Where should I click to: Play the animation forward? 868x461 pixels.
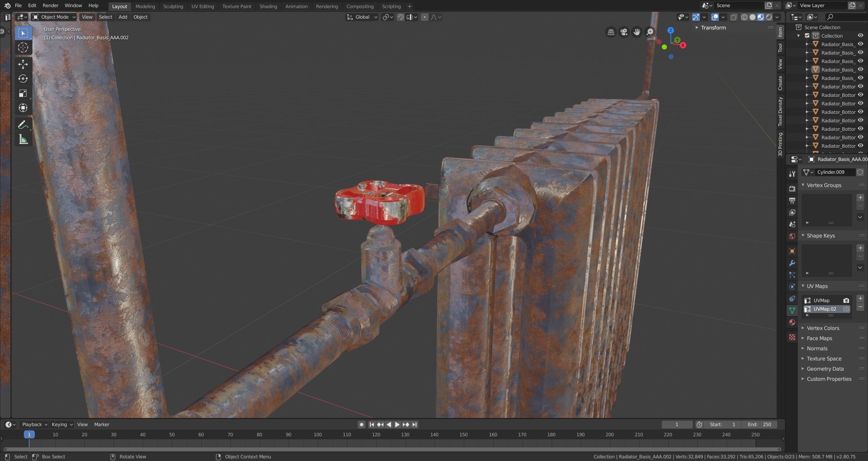click(397, 424)
